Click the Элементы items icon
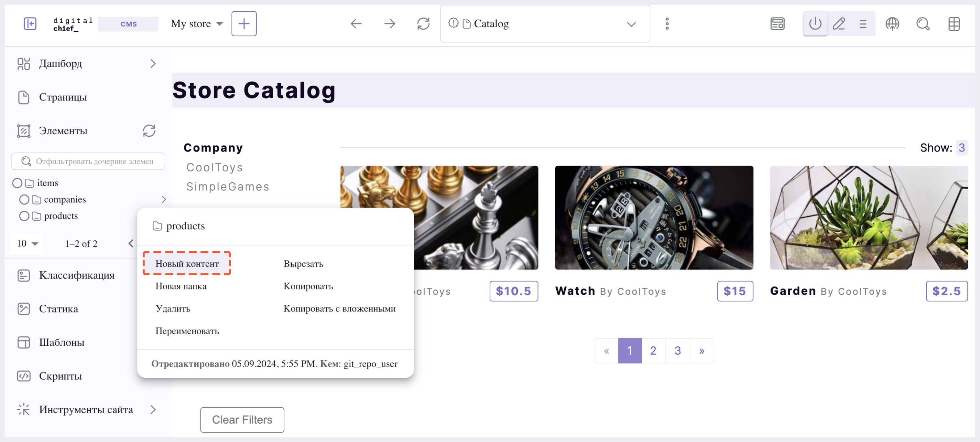This screenshot has height=442, width=980. coord(24,131)
